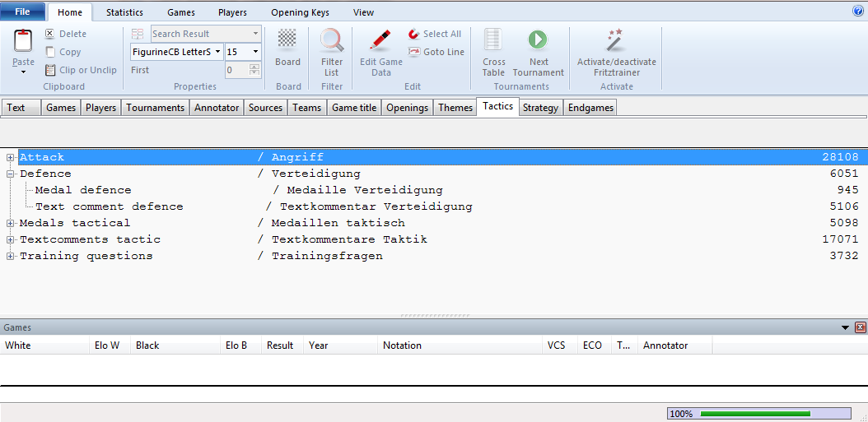This screenshot has height=422, width=868.
Task: Go to Next Tournament icon
Action: tap(538, 40)
